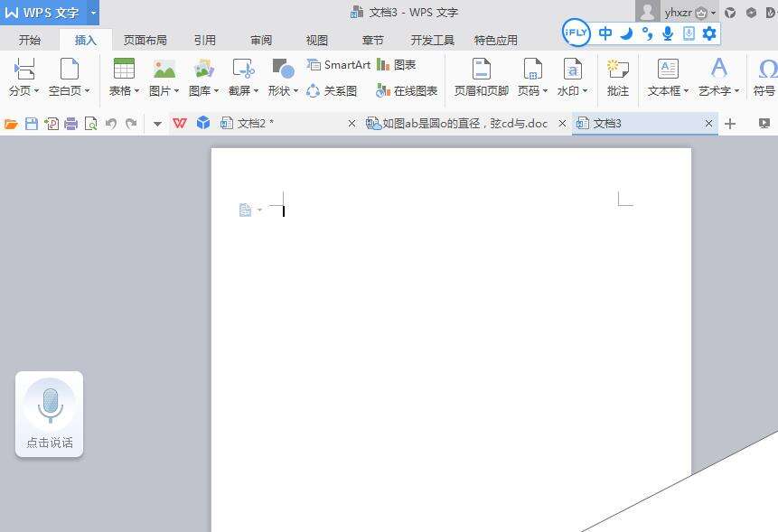Open the iFLY soft keyboard icon
Screen dimensions: 778x532
[x=689, y=33]
